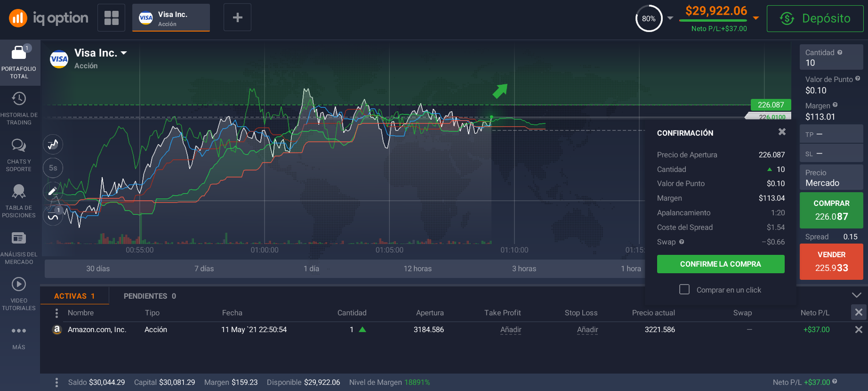
Task: Open Portafolio Total in sidebar
Action: 19,62
